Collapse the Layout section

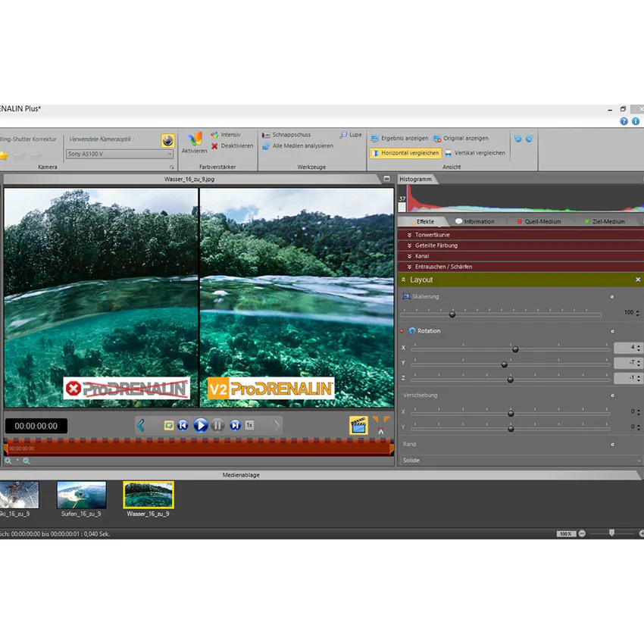[x=404, y=280]
